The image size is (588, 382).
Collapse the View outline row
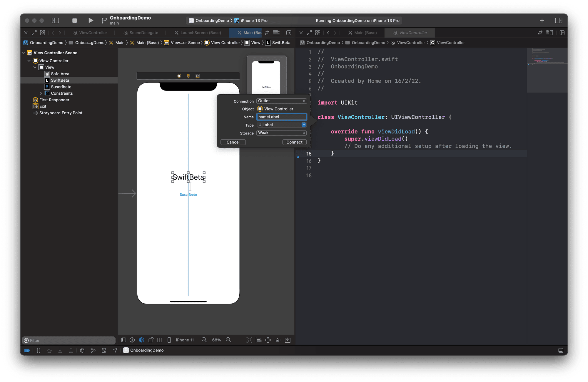35,67
